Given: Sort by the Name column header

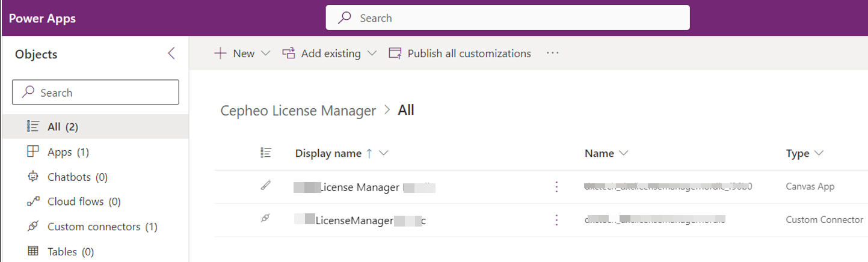Looking at the screenshot, I should (x=599, y=153).
